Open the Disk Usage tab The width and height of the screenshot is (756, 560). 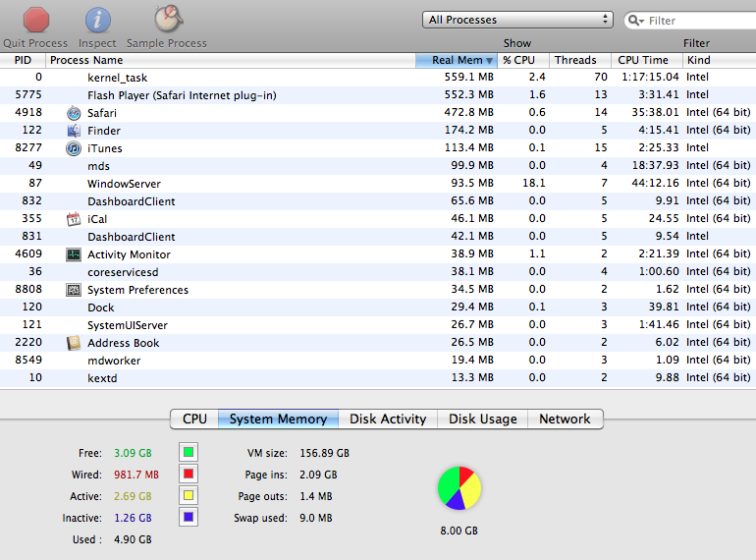pyautogui.click(x=483, y=419)
